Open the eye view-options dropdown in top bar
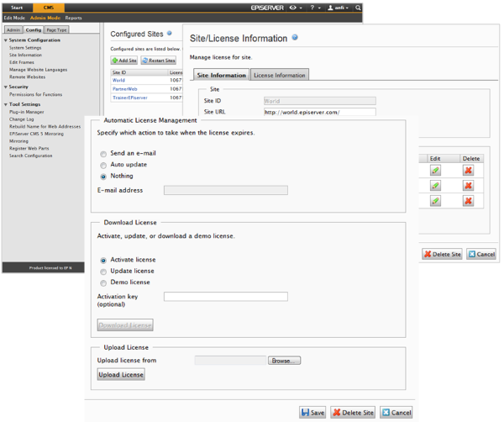Image resolution: width=504 pixels, height=422 pixels. (x=296, y=8)
